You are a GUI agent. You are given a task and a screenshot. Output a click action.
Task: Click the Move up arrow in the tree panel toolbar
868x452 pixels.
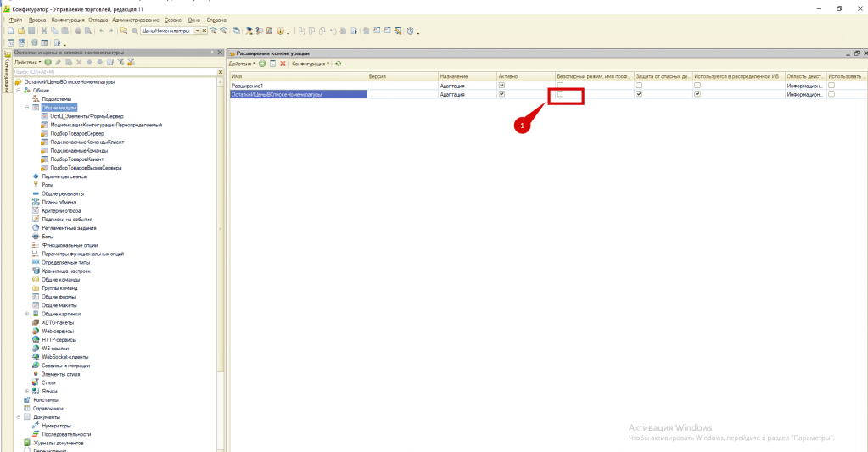tap(89, 62)
